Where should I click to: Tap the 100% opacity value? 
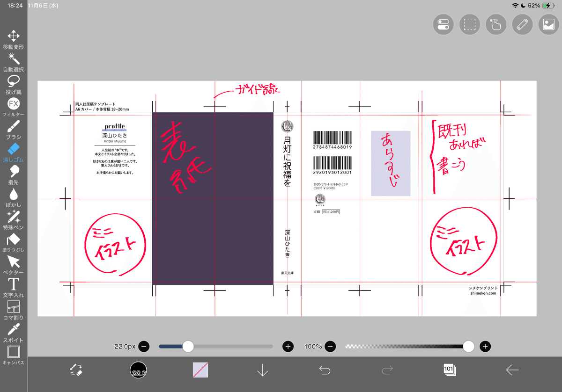tap(313, 347)
